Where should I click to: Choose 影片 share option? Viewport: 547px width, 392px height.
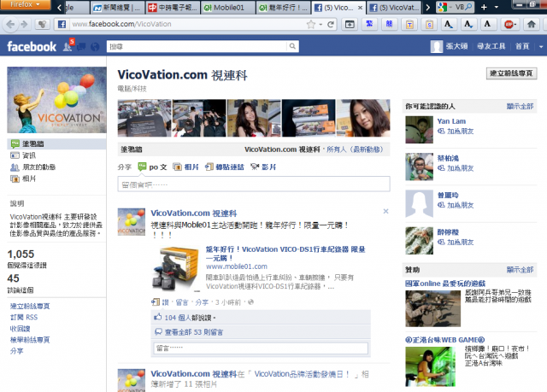pyautogui.click(x=263, y=167)
